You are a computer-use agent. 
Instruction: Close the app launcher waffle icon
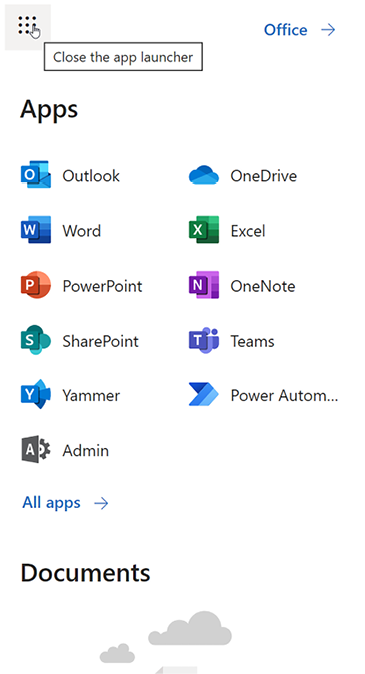[x=28, y=26]
